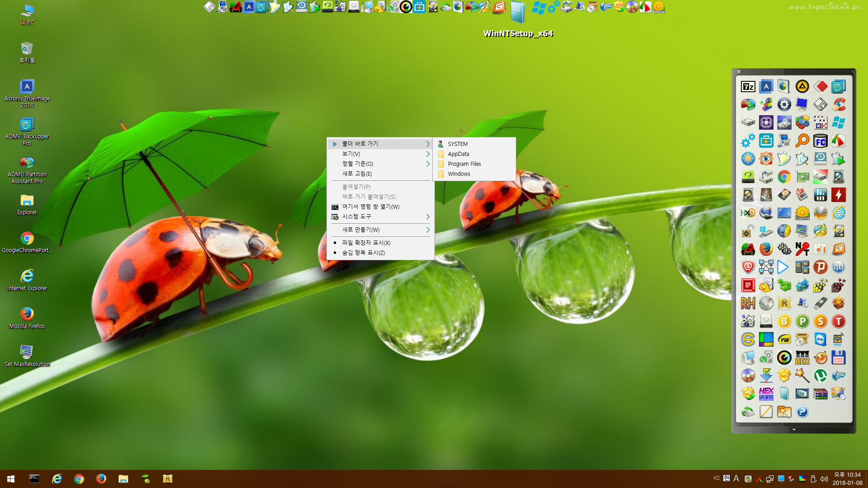Launch 7-Zip from the launcher panel
Screen dimensions: 868x488
[748, 86]
